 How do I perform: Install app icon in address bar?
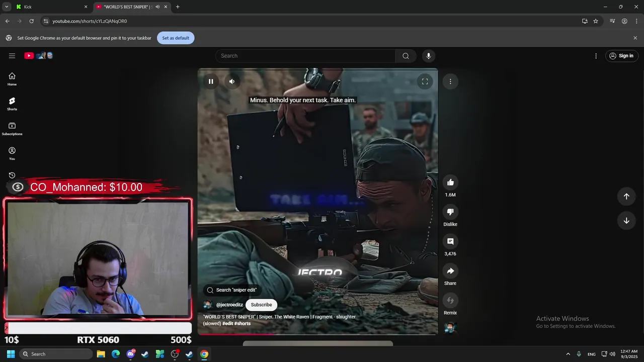coord(585,21)
